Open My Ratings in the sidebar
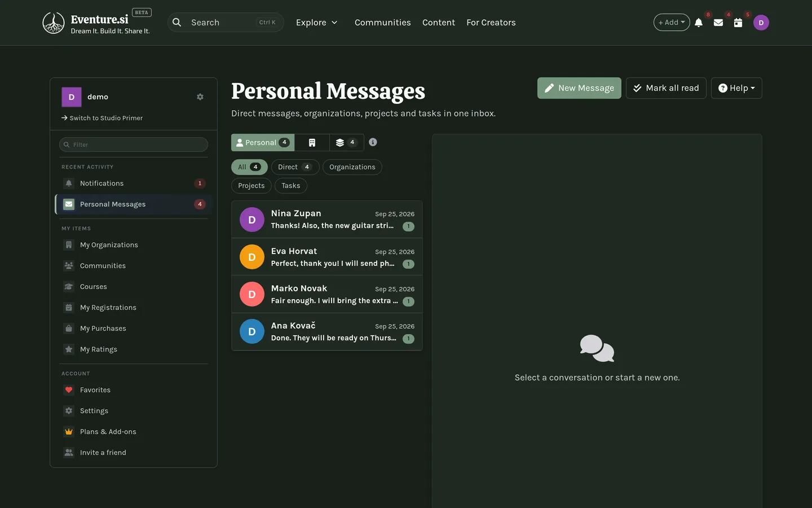Viewport: 812px width, 508px height. pyautogui.click(x=134, y=349)
